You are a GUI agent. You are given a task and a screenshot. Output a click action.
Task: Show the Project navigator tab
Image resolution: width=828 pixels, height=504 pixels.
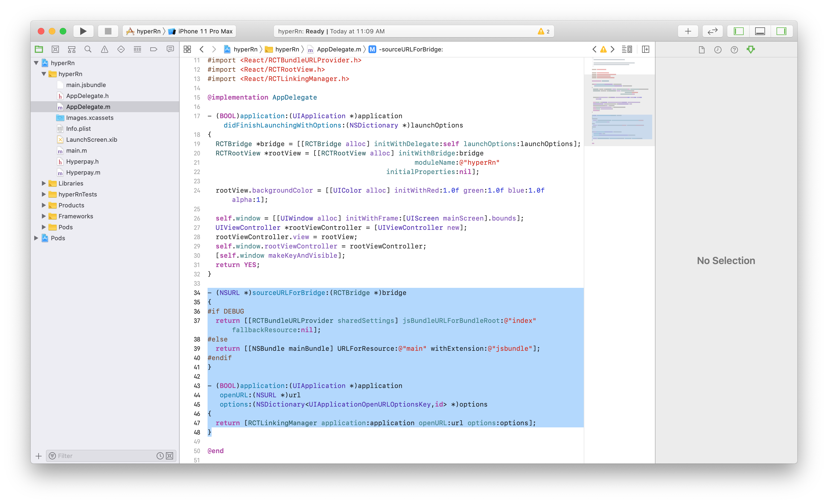pos(39,49)
